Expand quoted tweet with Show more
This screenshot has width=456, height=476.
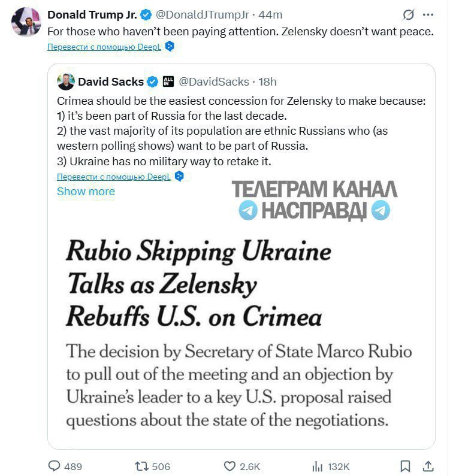86,191
